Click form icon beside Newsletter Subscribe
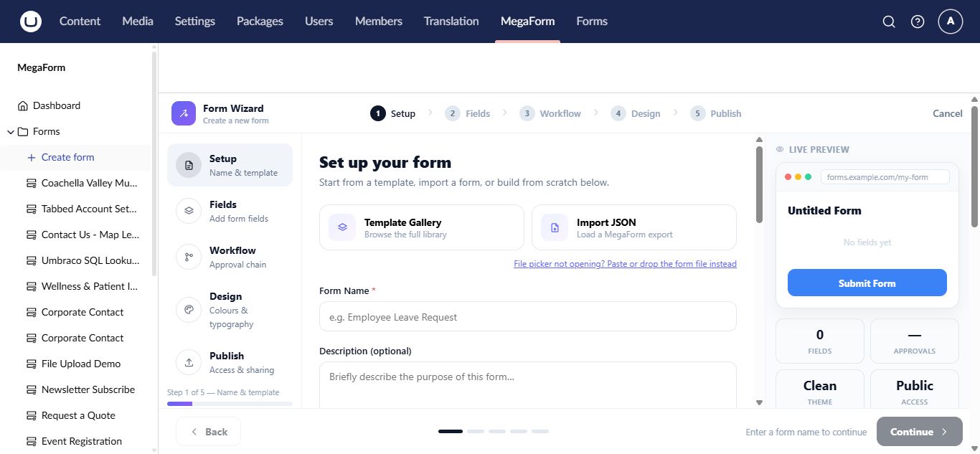The width and height of the screenshot is (980, 454). click(31, 389)
